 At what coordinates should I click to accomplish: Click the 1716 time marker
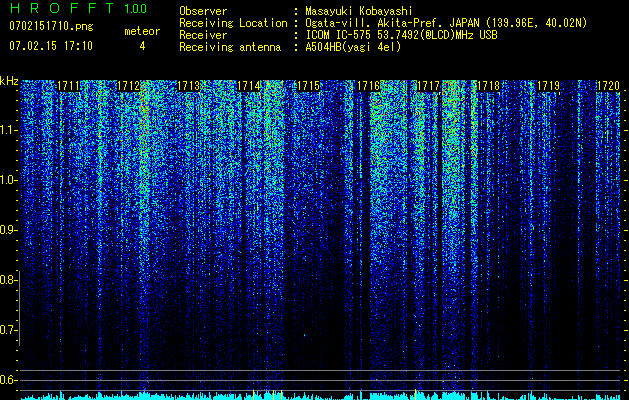[x=368, y=86]
